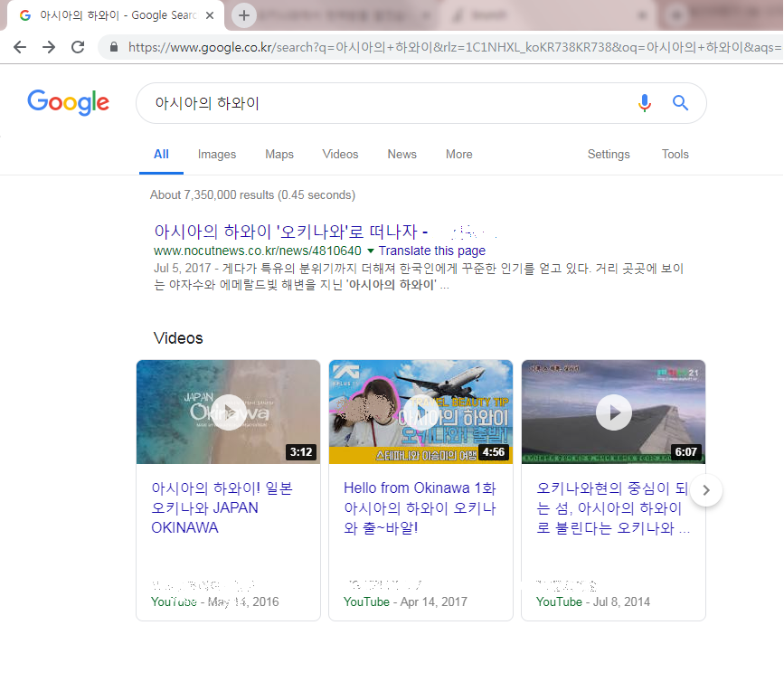This screenshot has width=784, height=682.
Task: Show more videos with the carousel next arrow
Action: pos(706,490)
